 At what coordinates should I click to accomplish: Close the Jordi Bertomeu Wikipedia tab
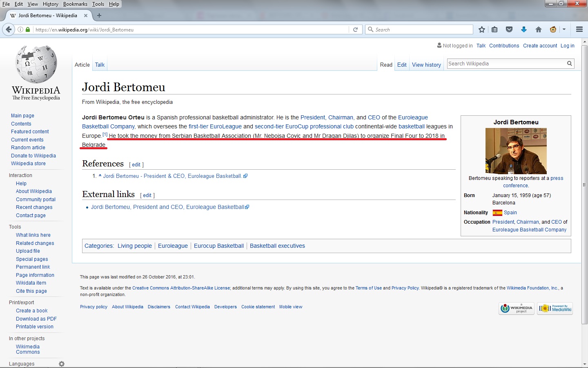coord(86,16)
